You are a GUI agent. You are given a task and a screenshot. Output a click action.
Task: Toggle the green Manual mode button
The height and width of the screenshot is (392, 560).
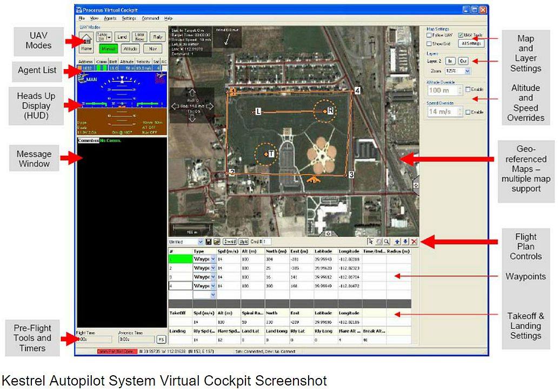108,49
